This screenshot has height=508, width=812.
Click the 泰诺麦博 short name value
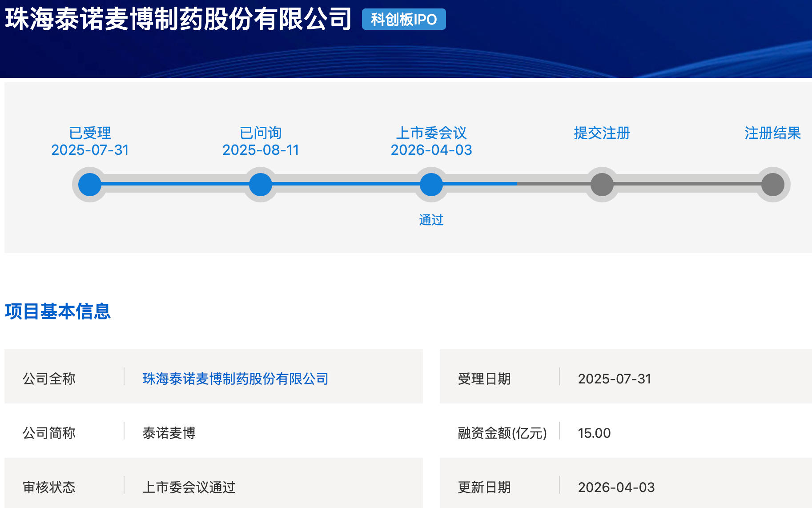[169, 433]
